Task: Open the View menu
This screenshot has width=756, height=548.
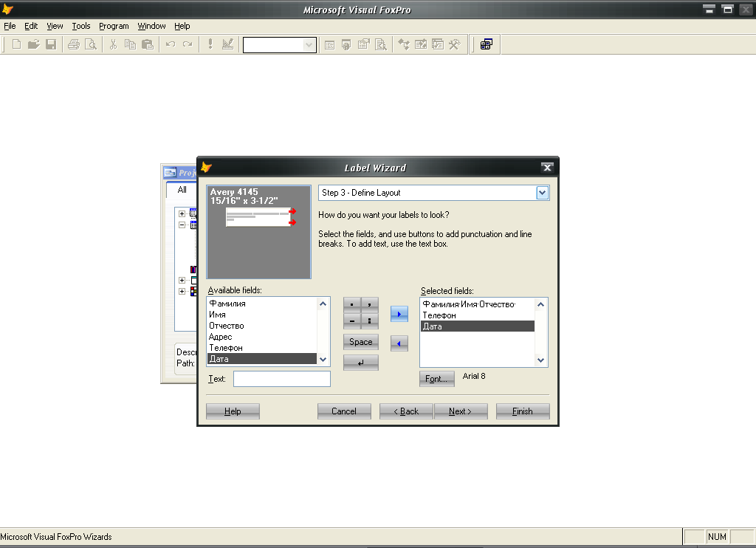Action: (55, 26)
